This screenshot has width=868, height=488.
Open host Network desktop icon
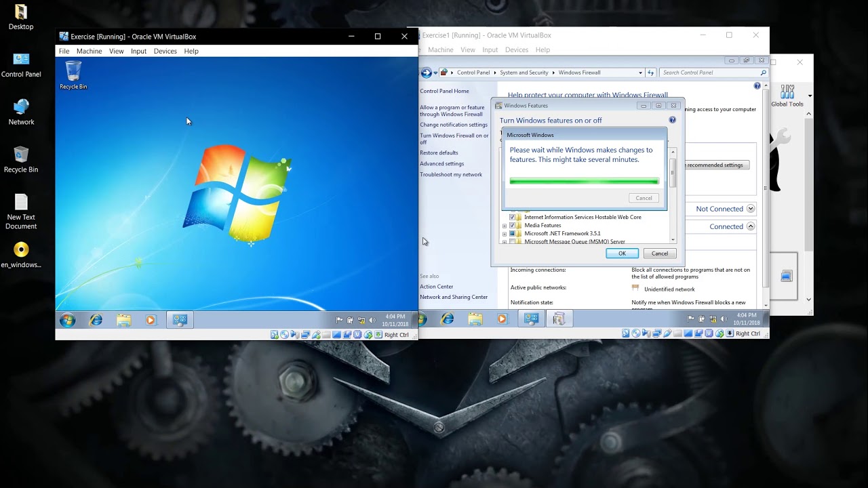(21, 112)
